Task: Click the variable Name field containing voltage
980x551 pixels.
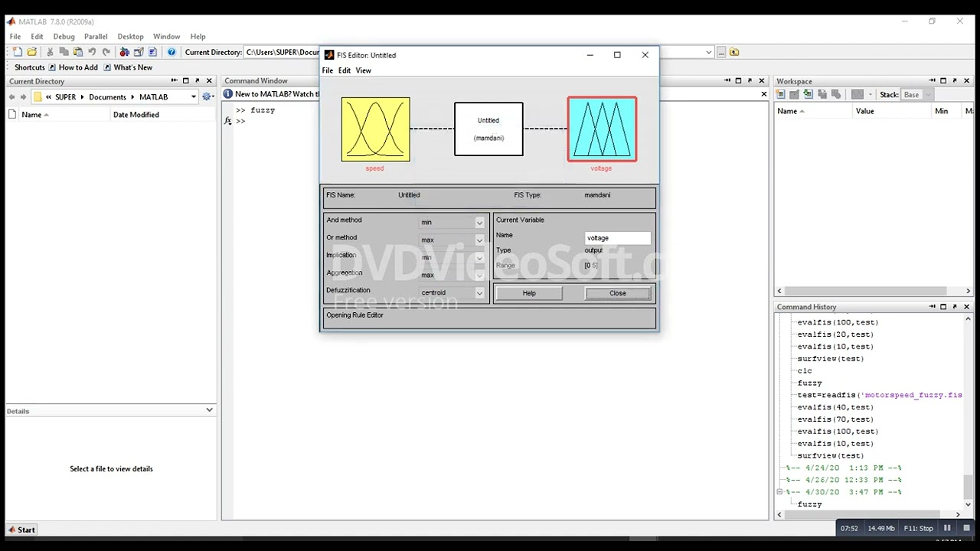Action: point(618,238)
